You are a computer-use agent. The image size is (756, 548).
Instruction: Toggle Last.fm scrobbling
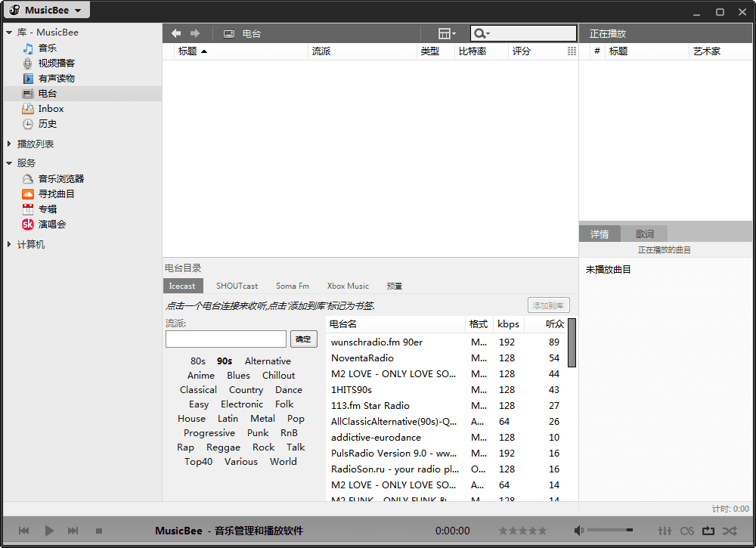point(686,531)
